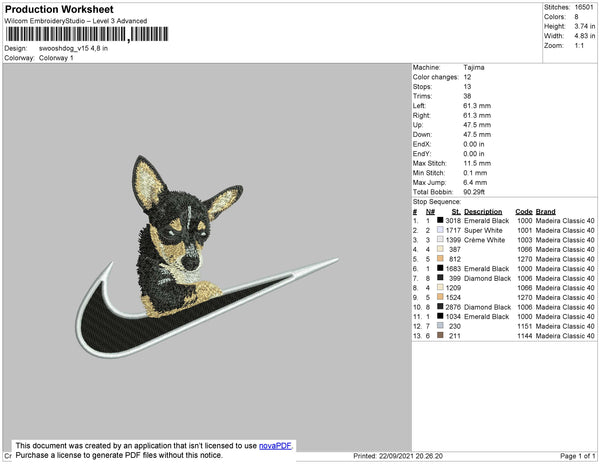Click the 'Code' column header
The width and height of the screenshot is (600, 464).
(524, 212)
